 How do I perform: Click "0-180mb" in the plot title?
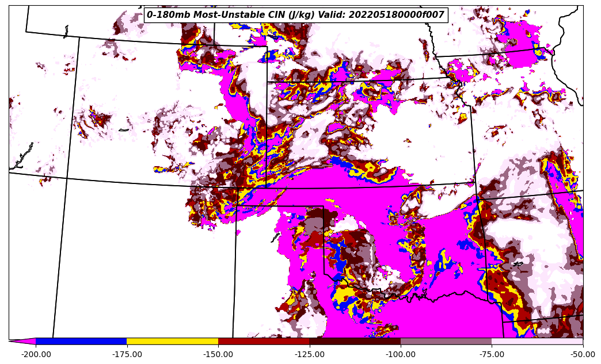pos(169,15)
